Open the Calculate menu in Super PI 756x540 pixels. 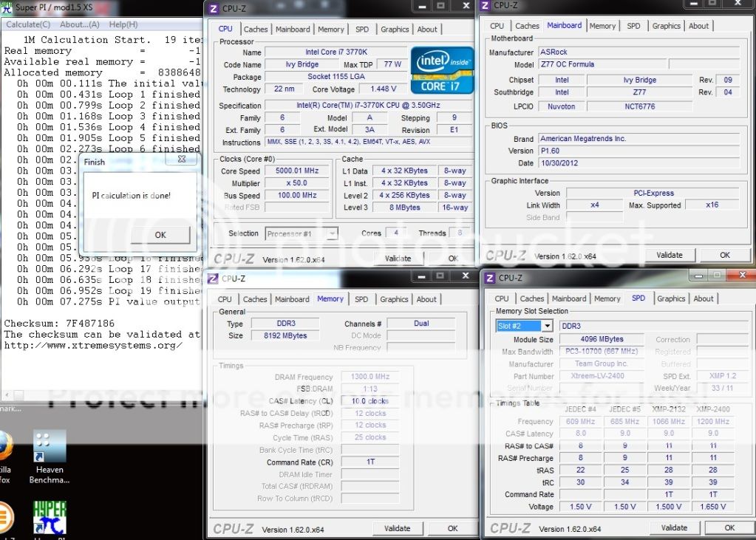tap(27, 24)
